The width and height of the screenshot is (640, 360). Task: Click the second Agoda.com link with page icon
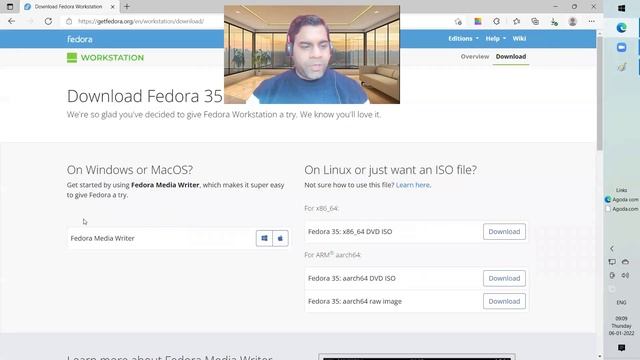(622, 209)
